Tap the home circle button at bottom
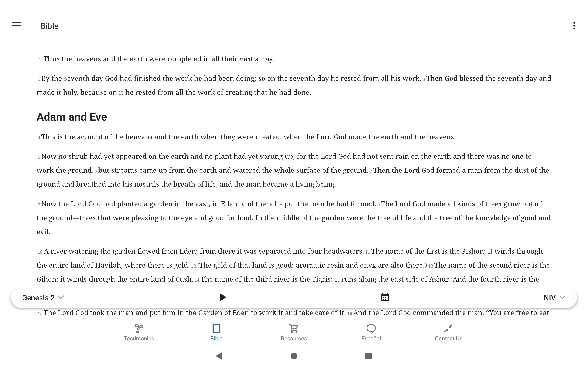This screenshot has height=367, width=588. pyautogui.click(x=294, y=356)
